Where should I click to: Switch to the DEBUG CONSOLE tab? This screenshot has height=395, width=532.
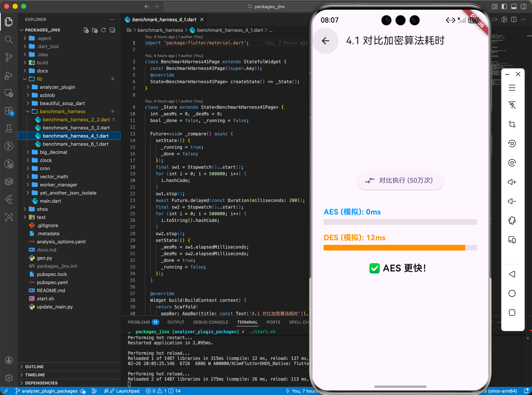211,322
